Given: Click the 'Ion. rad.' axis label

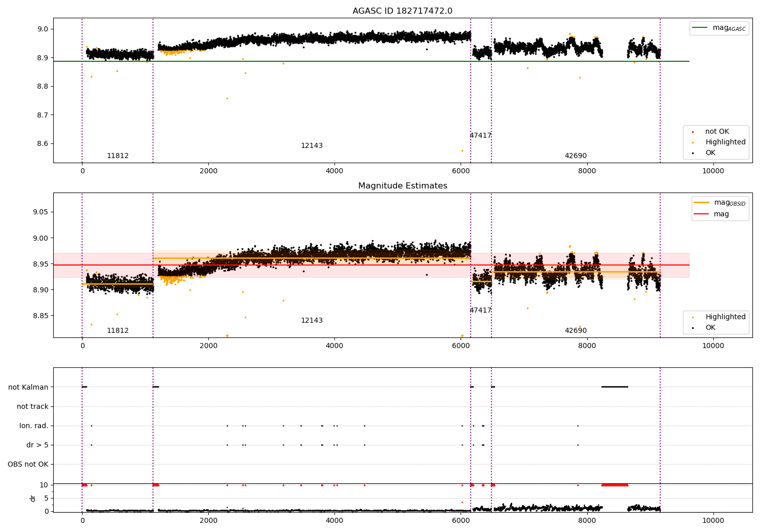Looking at the screenshot, I should 34,426.
